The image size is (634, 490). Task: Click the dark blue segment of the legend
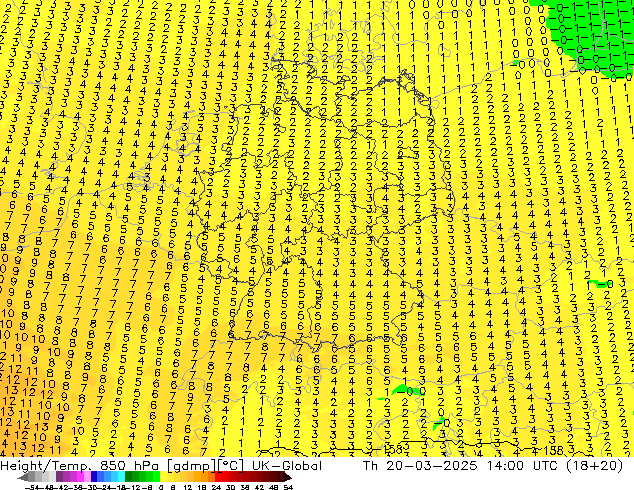pos(94,477)
